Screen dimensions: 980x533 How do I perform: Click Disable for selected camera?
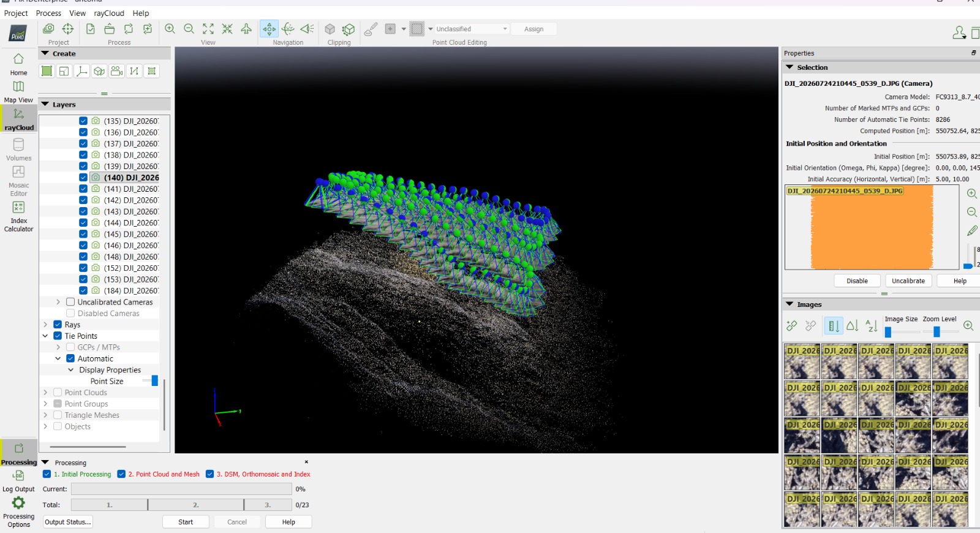tap(857, 281)
